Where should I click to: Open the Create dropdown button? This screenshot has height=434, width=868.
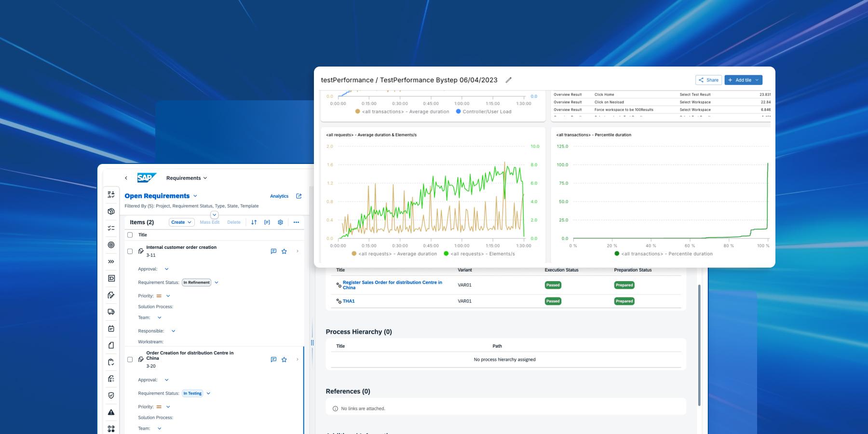tap(181, 222)
